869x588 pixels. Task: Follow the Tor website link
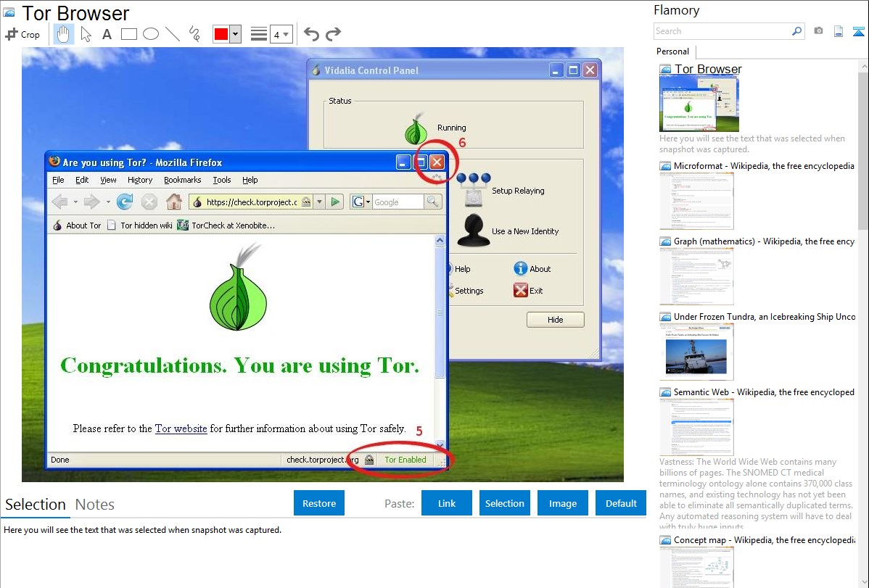click(x=181, y=428)
